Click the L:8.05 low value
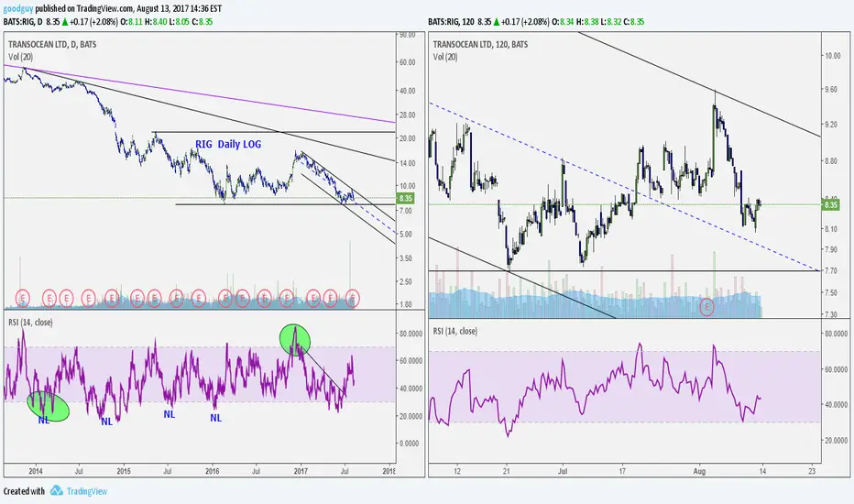 pyautogui.click(x=180, y=22)
